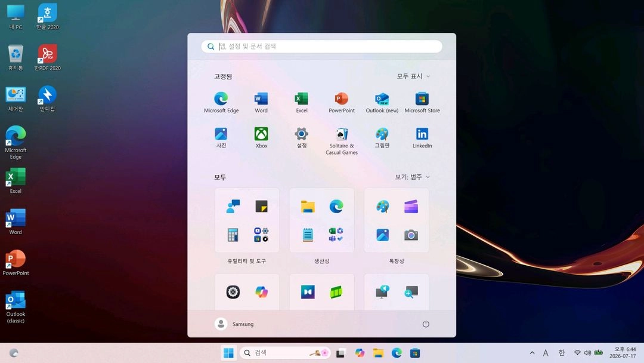Open Calculator in 유틸리티 및 도구 group

(x=233, y=235)
